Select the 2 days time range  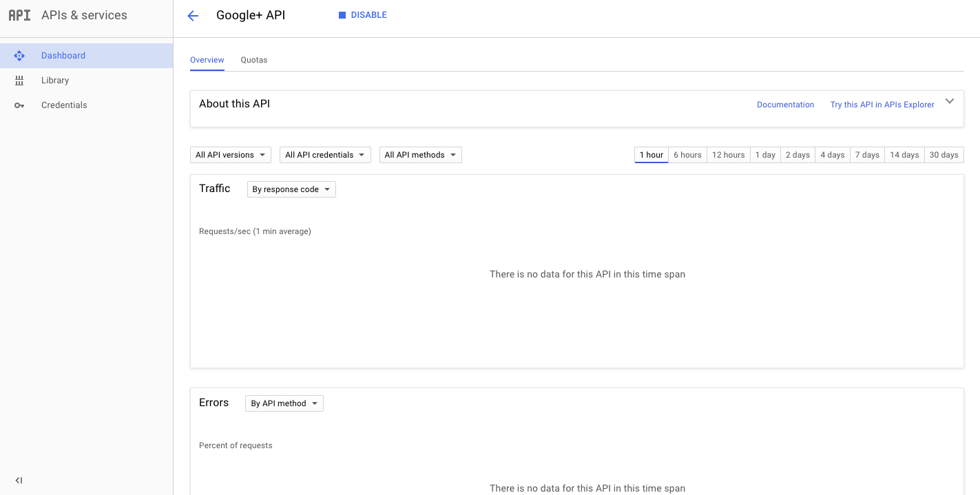pos(797,155)
